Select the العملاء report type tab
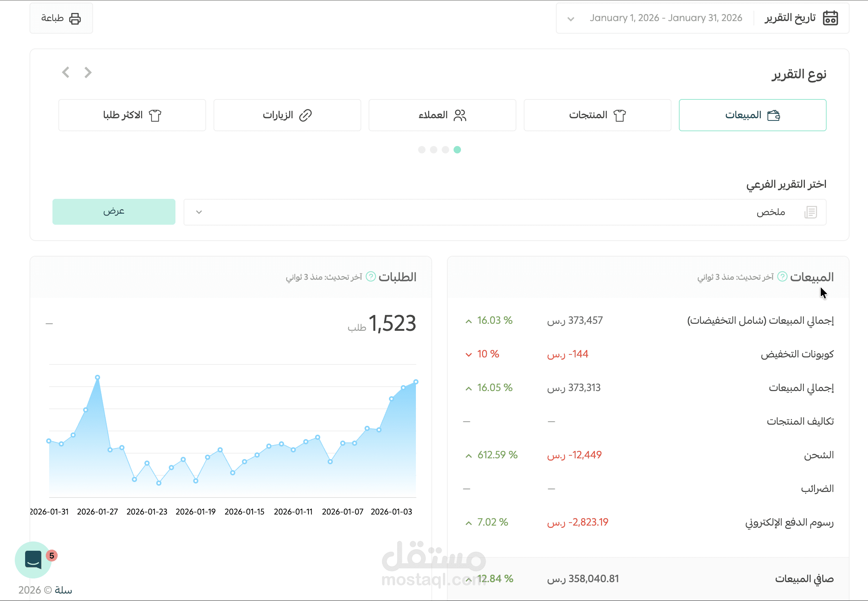The height and width of the screenshot is (601, 868). tap(442, 115)
